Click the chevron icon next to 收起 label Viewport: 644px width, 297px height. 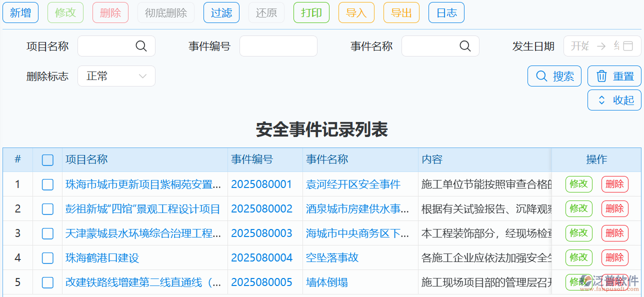click(602, 99)
